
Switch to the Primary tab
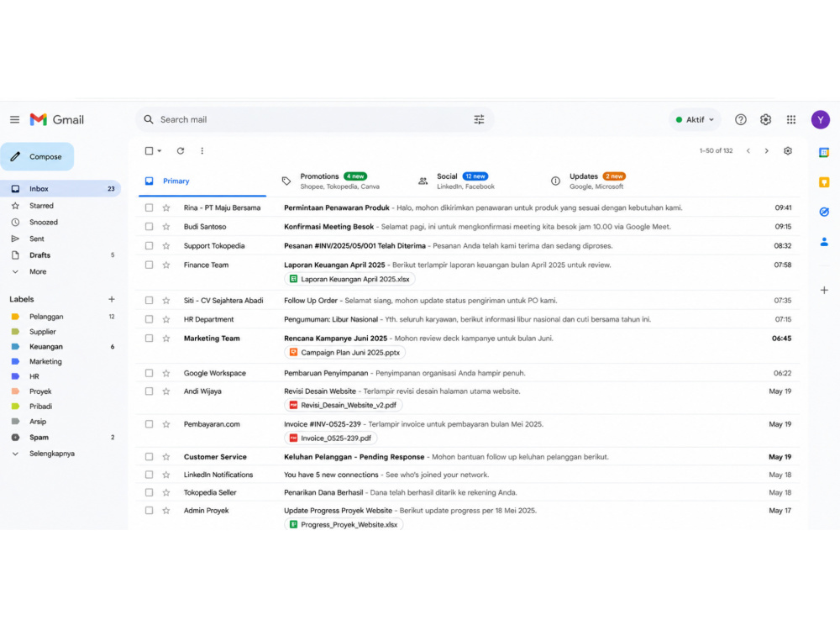click(202, 181)
